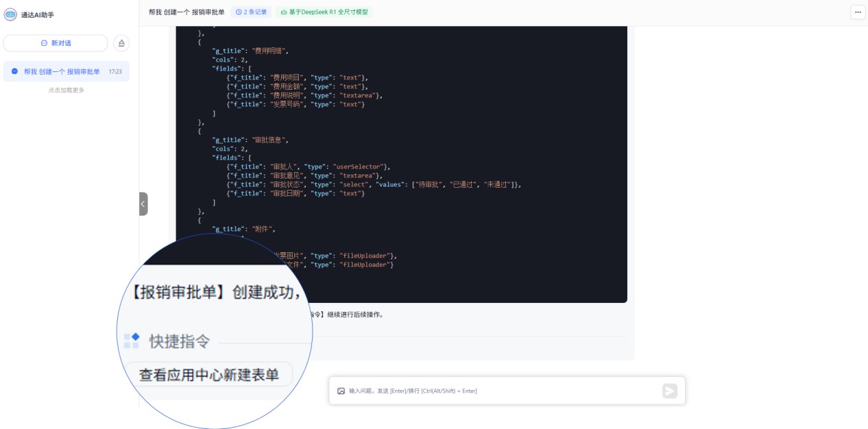Click the f_title 费用金额 field line

click(x=297, y=86)
